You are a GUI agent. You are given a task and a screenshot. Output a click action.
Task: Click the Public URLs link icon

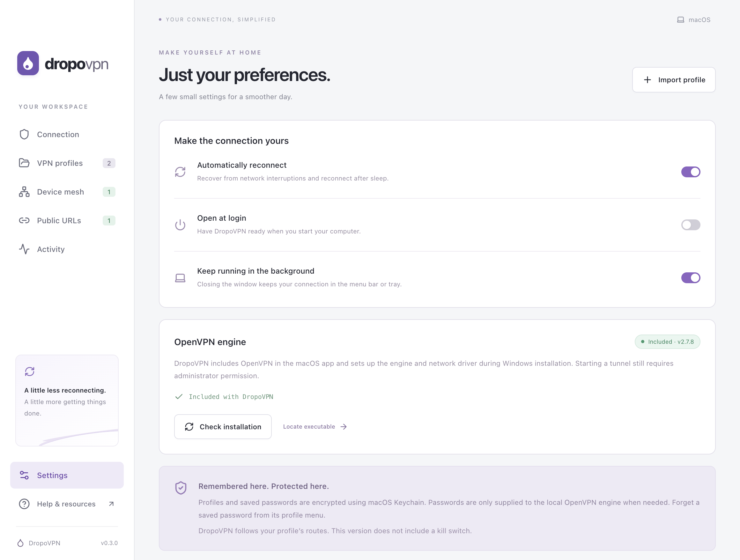[x=24, y=220]
